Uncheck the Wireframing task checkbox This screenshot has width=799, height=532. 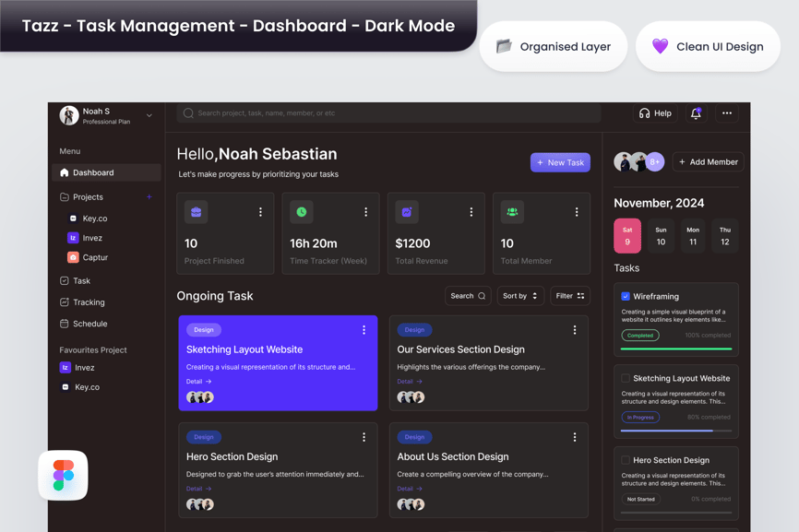pyautogui.click(x=626, y=297)
